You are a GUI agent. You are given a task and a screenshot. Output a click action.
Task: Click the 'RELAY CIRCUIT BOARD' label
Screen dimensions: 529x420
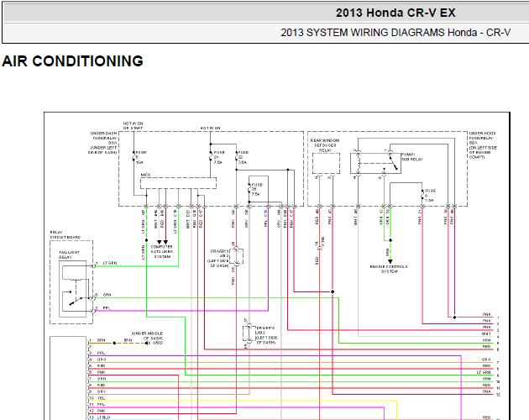[x=65, y=234]
